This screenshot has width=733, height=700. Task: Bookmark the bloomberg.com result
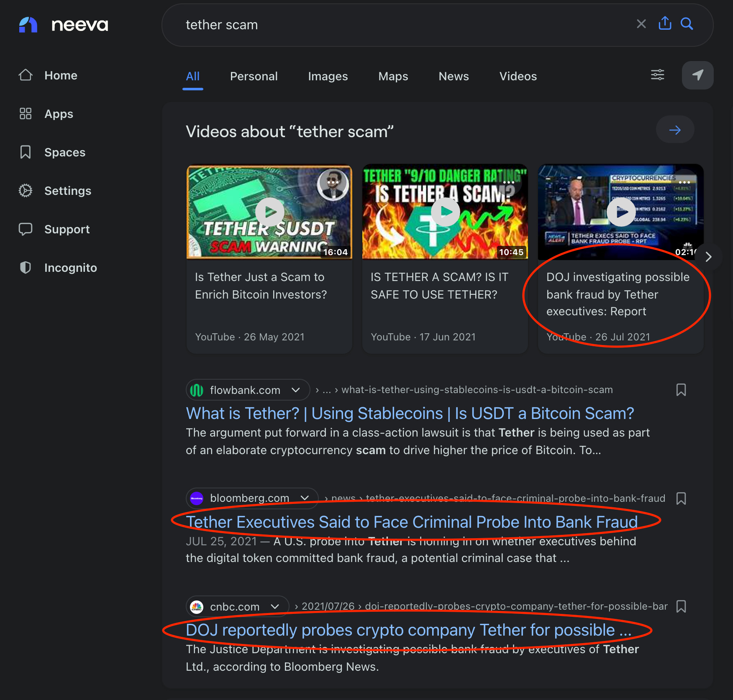click(x=681, y=498)
